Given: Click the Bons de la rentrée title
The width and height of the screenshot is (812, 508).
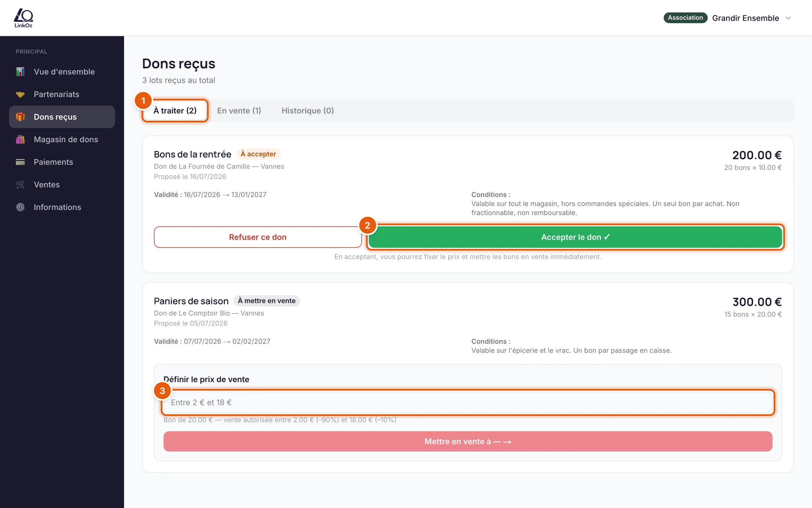Looking at the screenshot, I should click(x=192, y=154).
